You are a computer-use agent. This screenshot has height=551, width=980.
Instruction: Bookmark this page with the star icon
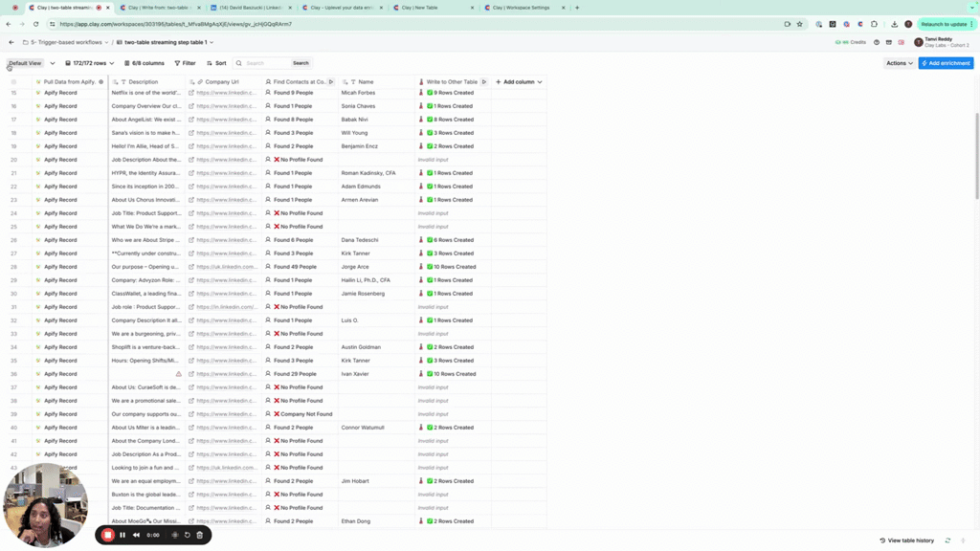coord(799,24)
